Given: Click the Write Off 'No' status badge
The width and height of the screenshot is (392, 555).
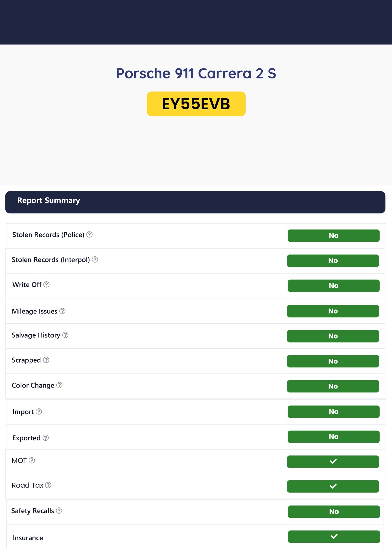Looking at the screenshot, I should [x=333, y=286].
